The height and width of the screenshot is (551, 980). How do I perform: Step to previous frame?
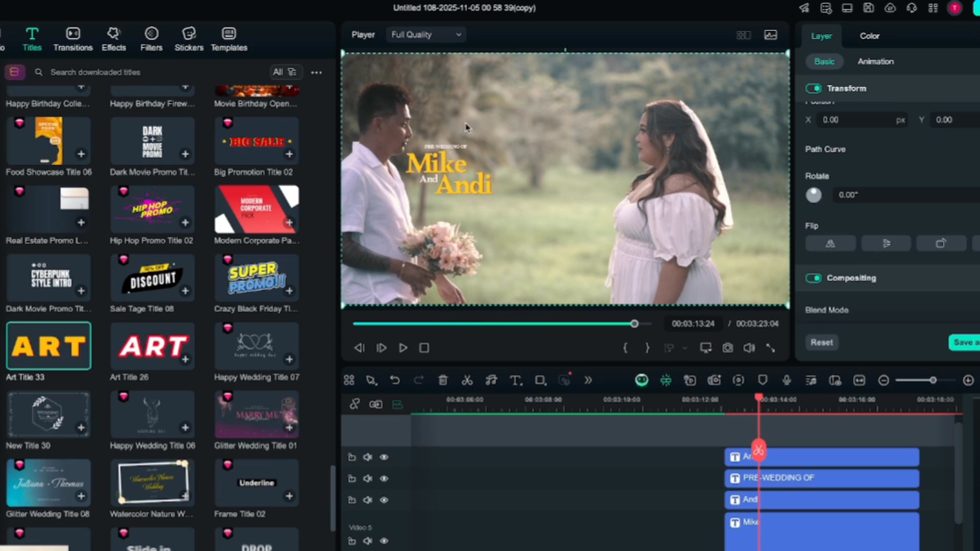(359, 348)
